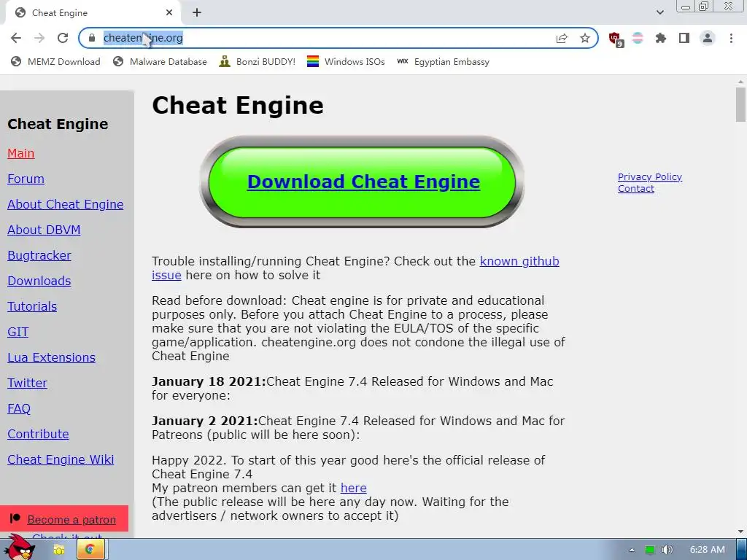This screenshot has height=560, width=747.
Task: Follow the known github issue link
Action: [519, 262]
